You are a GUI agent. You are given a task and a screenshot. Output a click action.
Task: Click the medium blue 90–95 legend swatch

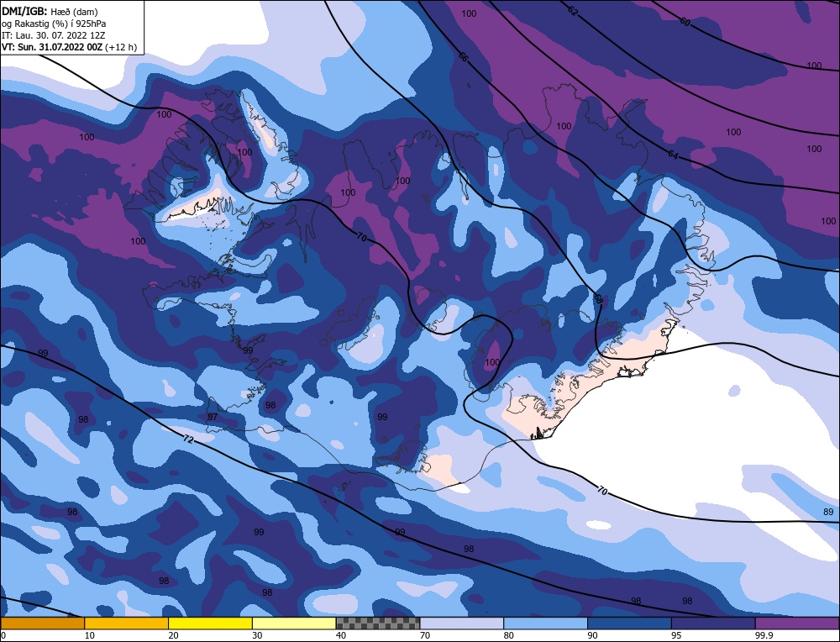coord(629,623)
